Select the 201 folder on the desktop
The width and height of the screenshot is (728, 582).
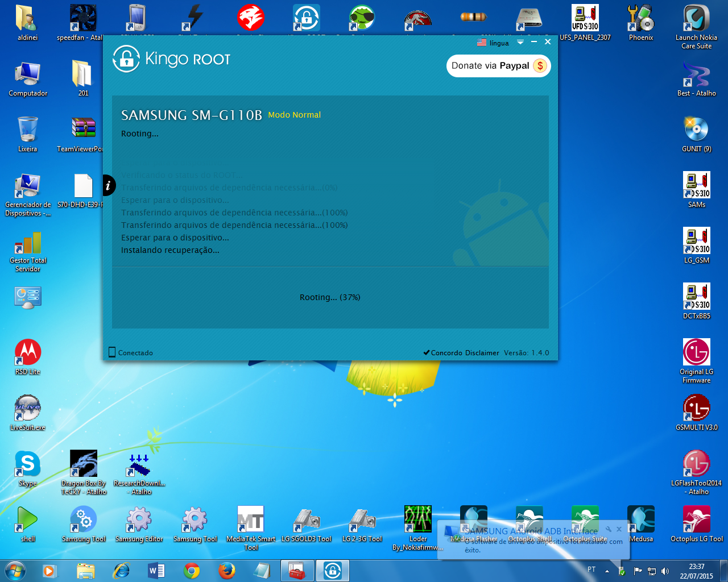point(83,78)
